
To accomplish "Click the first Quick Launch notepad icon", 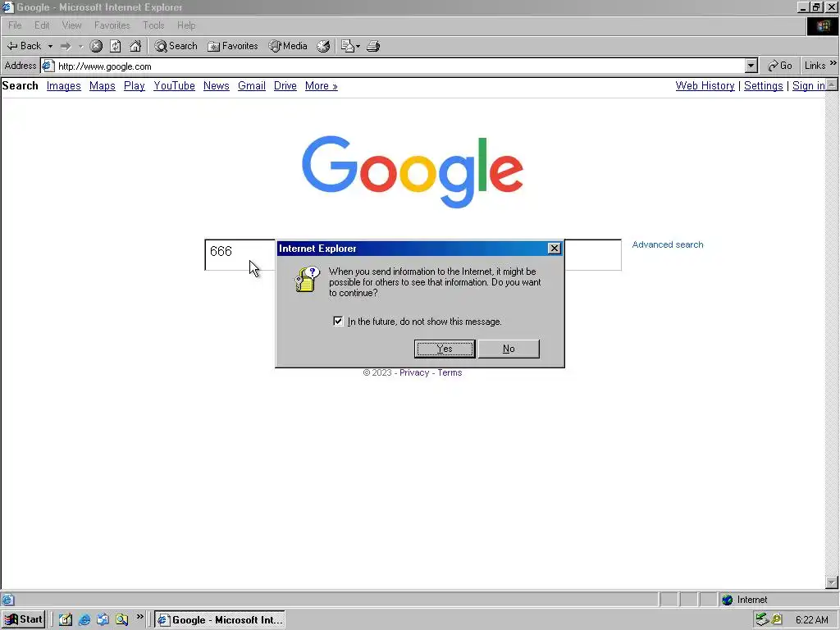I will [65, 619].
